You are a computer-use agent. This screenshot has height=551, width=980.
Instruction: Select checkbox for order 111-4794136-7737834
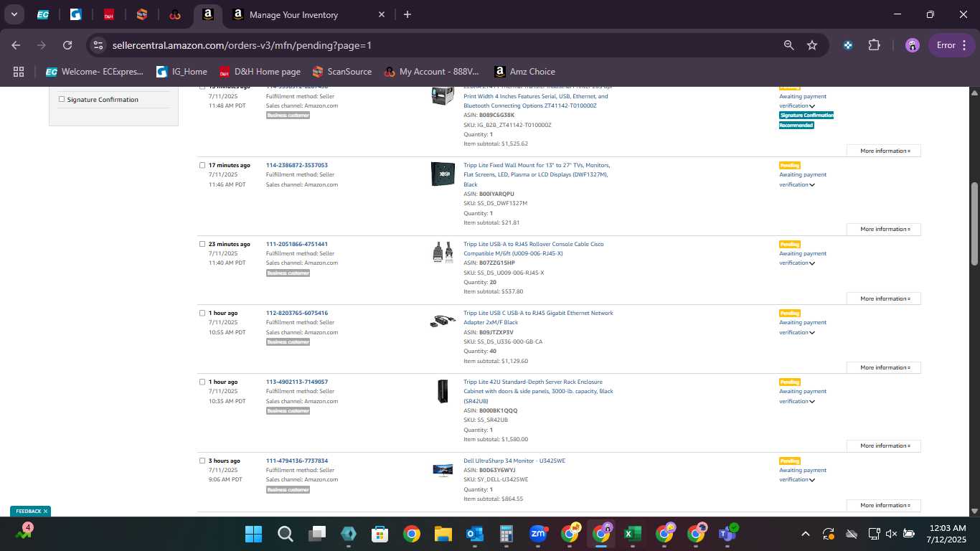click(x=202, y=461)
